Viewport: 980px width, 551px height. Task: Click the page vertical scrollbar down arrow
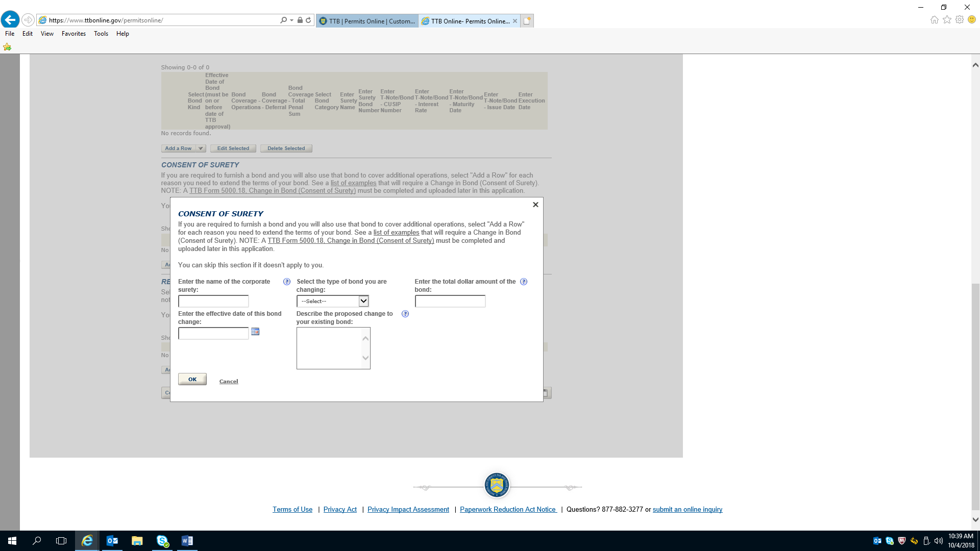975,520
